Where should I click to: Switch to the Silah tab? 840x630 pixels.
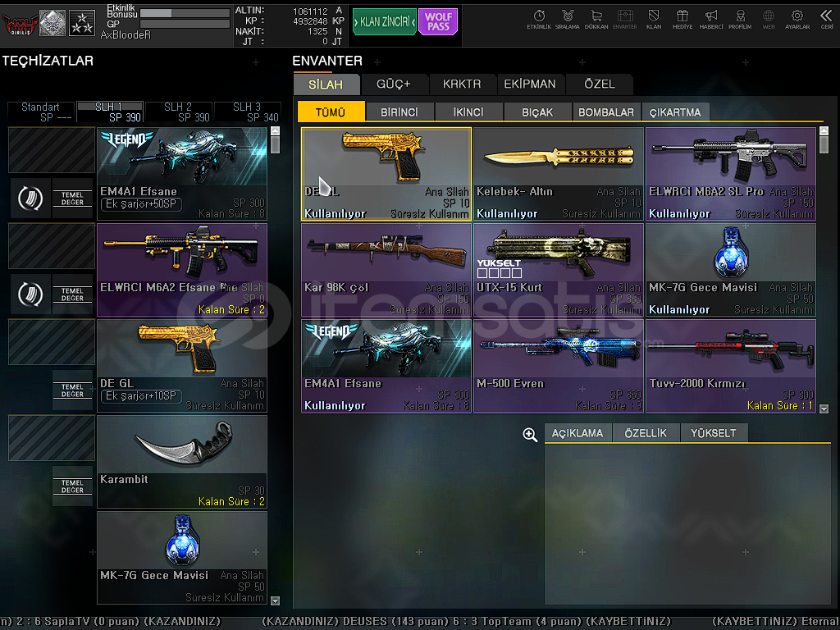326,84
